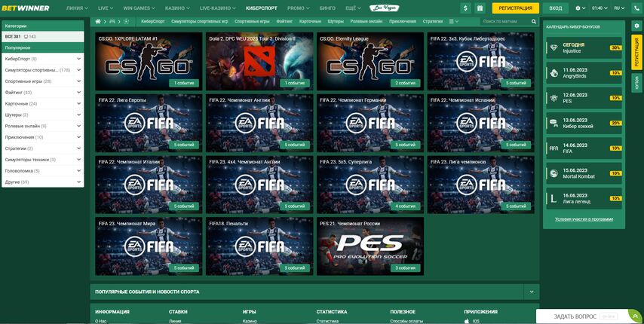Switch to the Шутеры filter tab
The width and height of the screenshot is (644, 324).
[x=336, y=21]
